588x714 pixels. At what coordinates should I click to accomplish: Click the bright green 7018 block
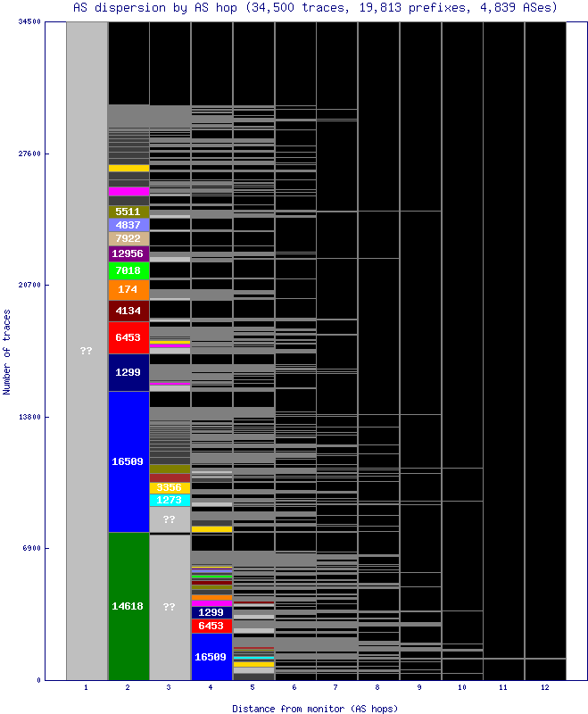point(128,270)
